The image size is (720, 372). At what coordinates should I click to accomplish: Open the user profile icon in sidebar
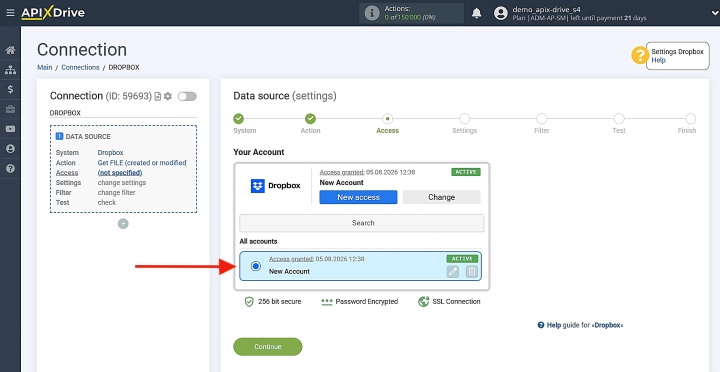point(10,149)
